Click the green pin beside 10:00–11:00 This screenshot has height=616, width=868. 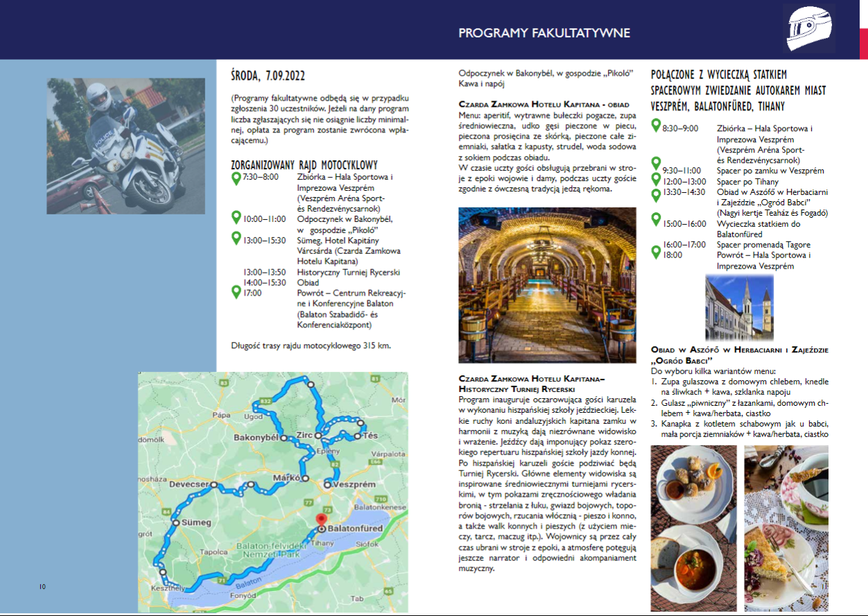[236, 217]
